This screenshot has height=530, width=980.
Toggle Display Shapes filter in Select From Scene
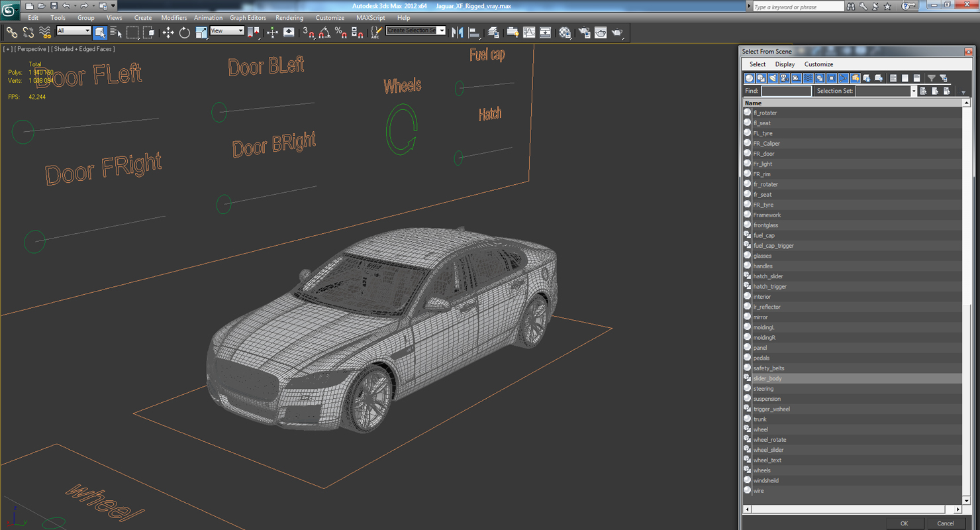[x=761, y=78]
